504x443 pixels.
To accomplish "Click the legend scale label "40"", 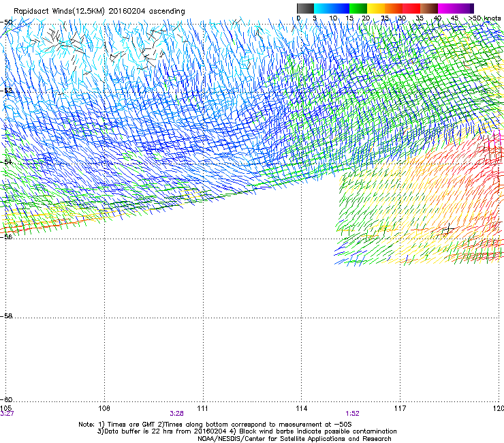I will (437, 18).
